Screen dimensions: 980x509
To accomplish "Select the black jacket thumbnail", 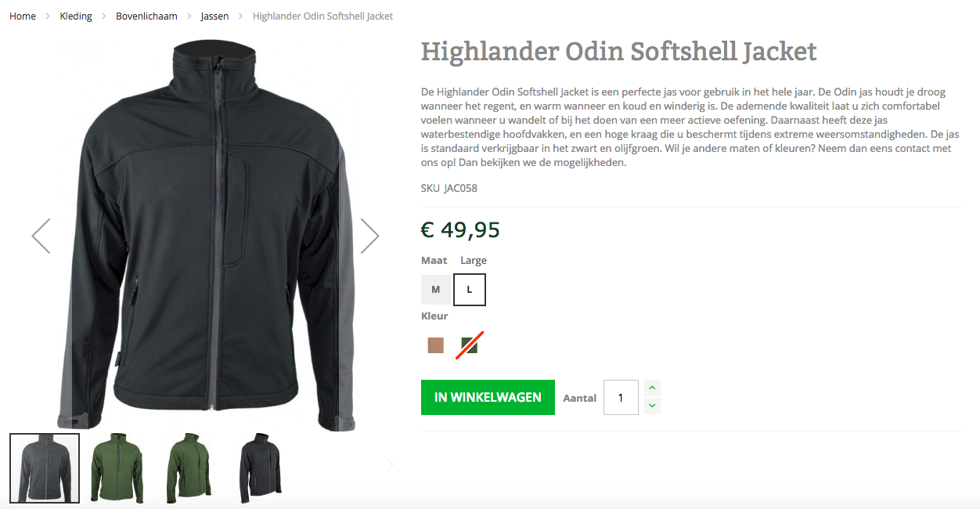I will coord(261,467).
